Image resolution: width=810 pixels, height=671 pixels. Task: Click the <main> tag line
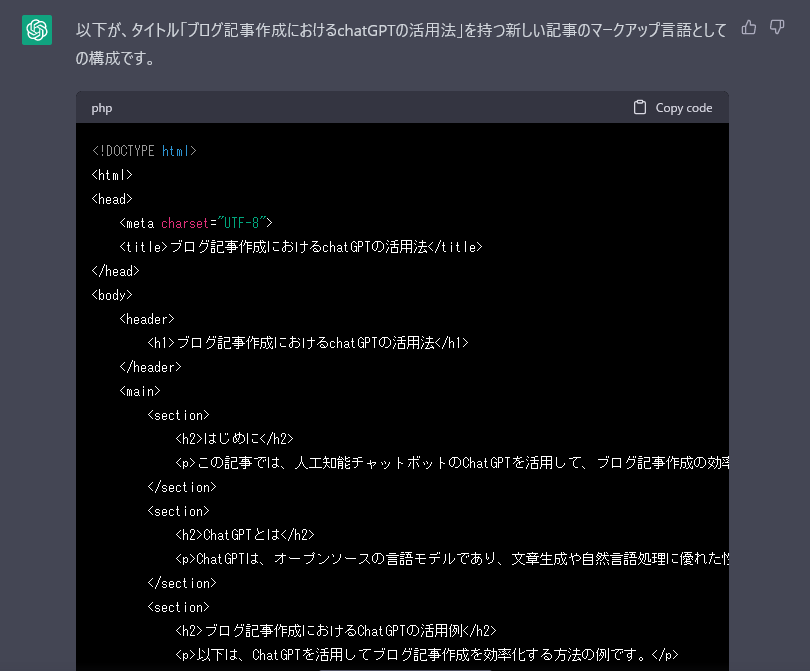pos(140,391)
